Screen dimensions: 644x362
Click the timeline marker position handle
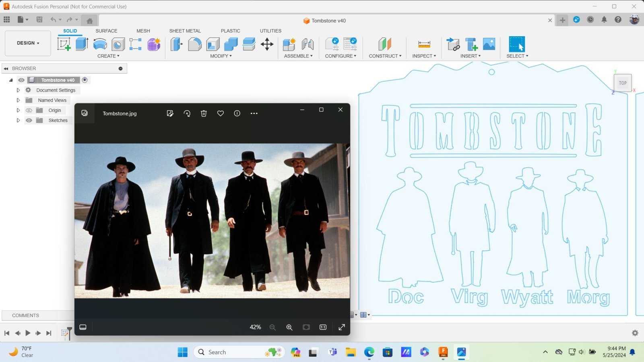(x=70, y=333)
